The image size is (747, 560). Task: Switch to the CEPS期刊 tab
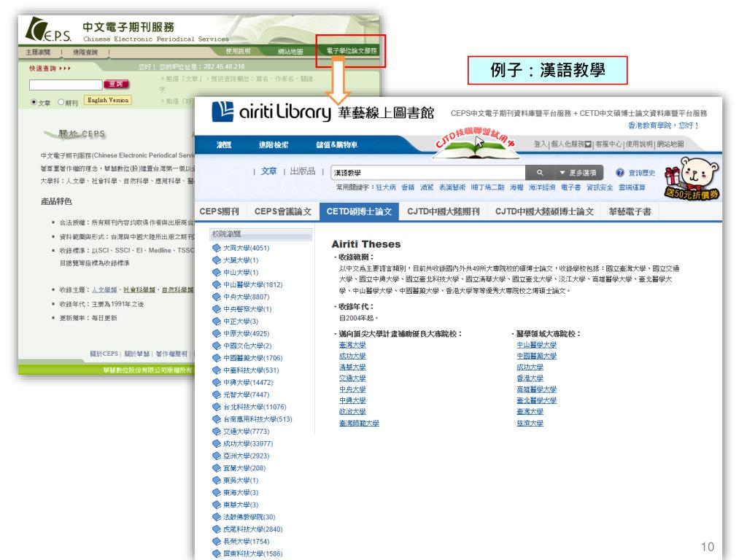[x=219, y=211]
